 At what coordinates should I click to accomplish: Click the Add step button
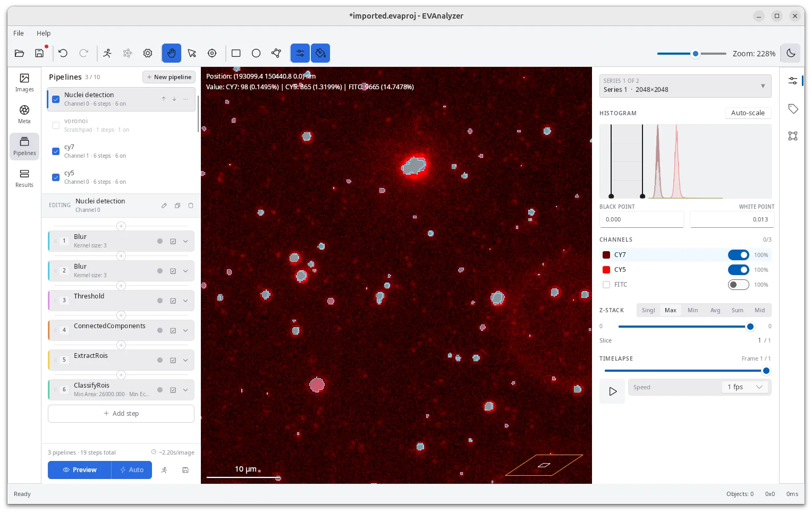click(x=121, y=414)
